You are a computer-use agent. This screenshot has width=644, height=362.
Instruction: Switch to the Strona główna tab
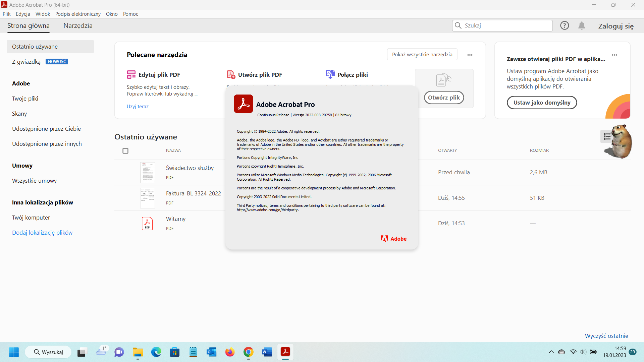[29, 25]
